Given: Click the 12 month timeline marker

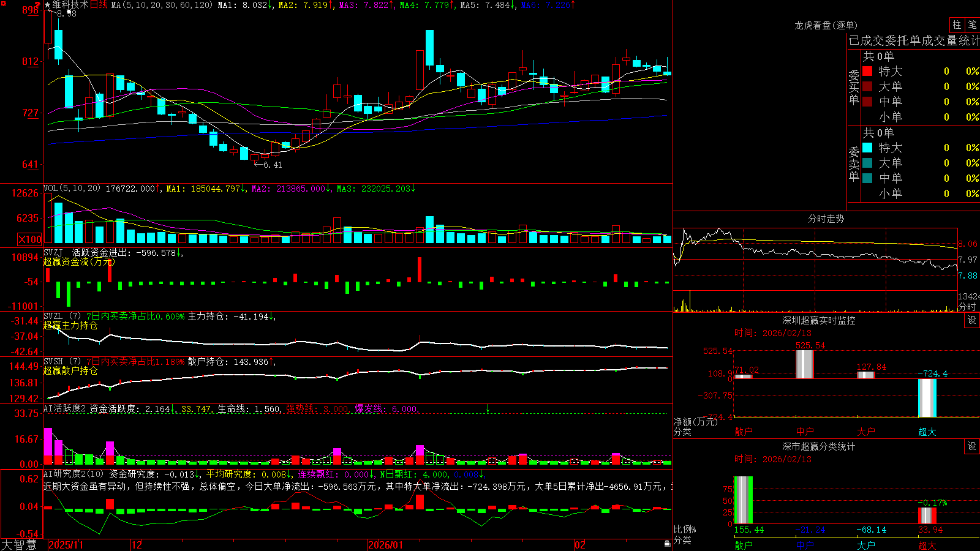Looking at the screenshot, I should click(137, 545).
